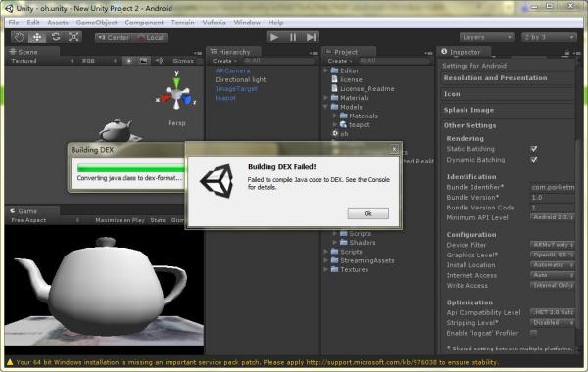Select ImageTarget in the Hierarchy

(x=236, y=88)
